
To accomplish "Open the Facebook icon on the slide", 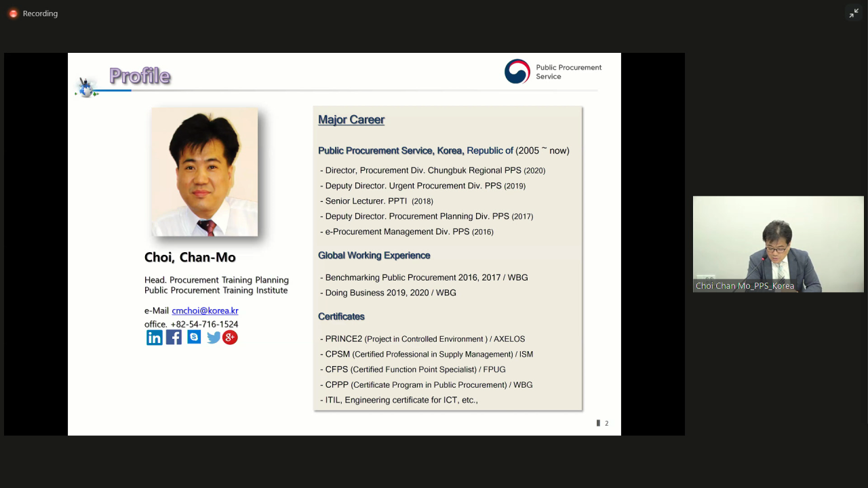I will (174, 338).
